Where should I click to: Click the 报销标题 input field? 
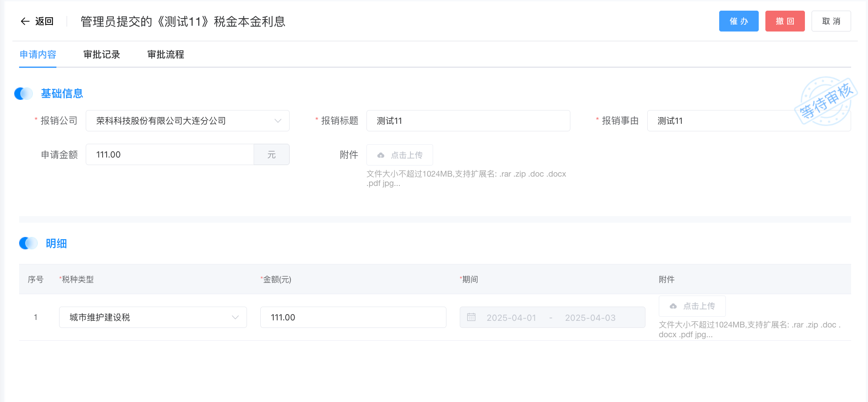click(468, 121)
